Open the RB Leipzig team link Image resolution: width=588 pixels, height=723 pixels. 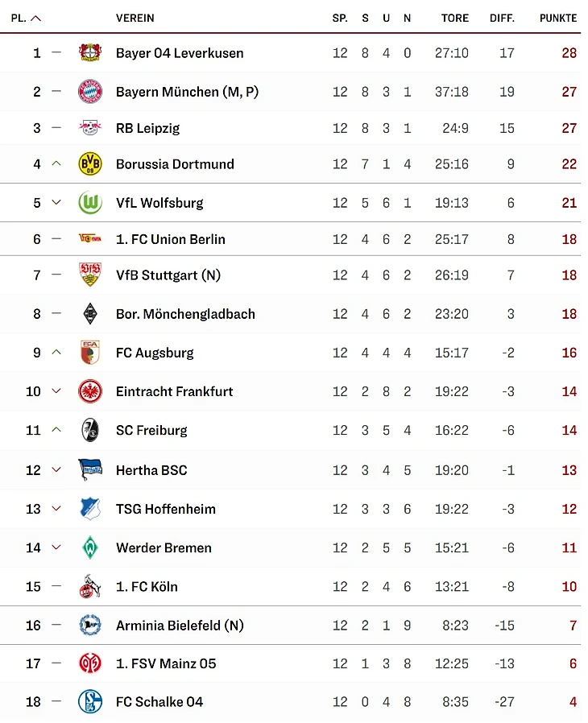(147, 128)
